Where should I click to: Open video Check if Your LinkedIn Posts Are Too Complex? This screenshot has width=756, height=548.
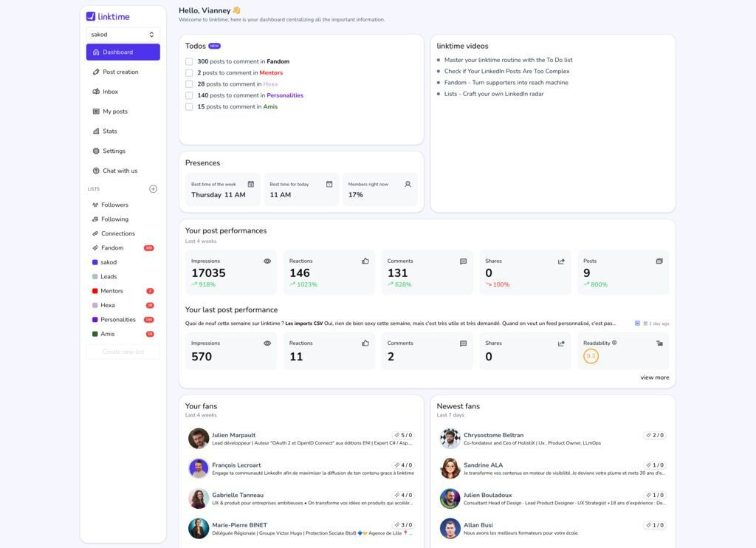tap(506, 72)
